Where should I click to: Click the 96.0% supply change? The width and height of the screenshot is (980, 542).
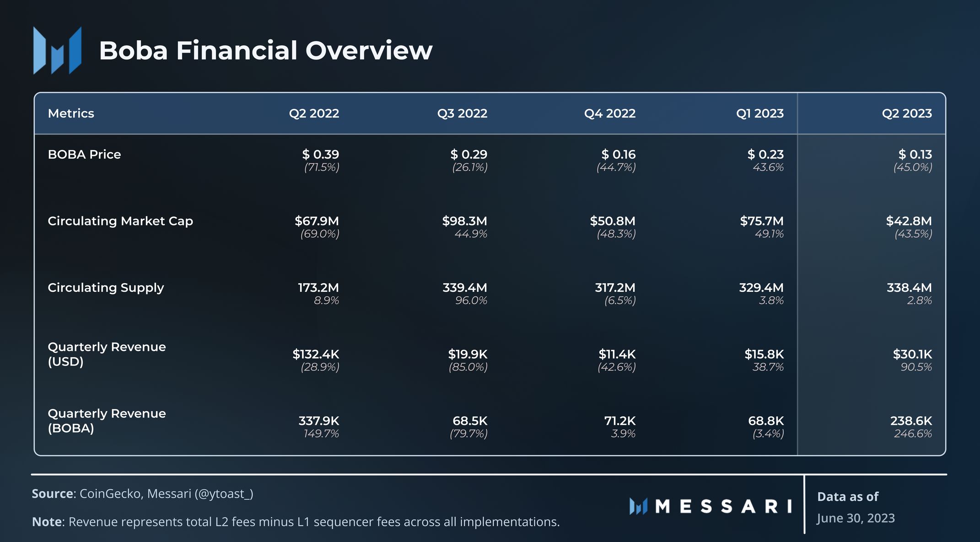[471, 301]
